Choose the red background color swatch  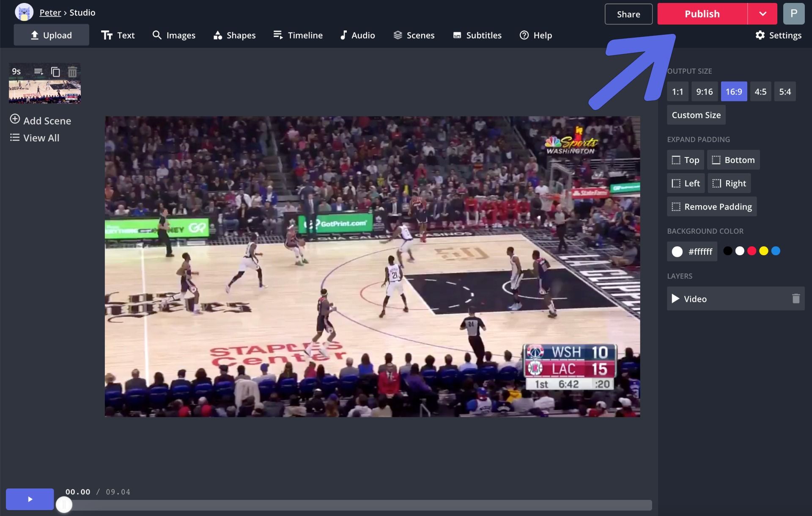click(x=752, y=251)
